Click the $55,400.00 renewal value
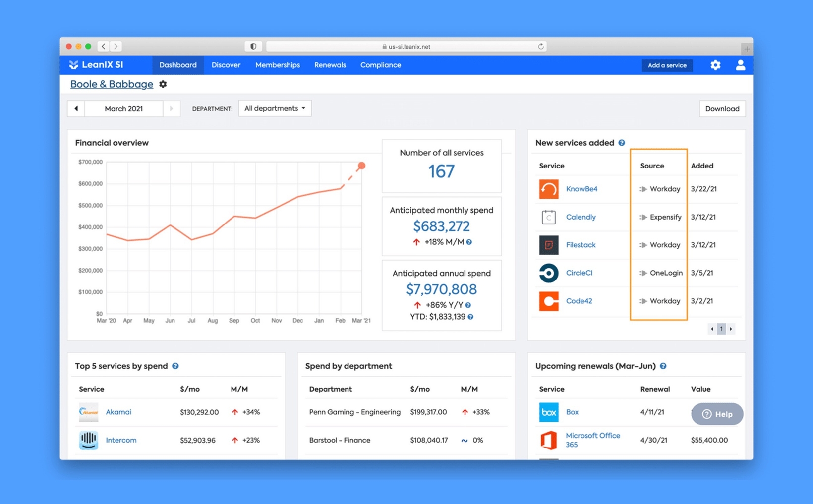The width and height of the screenshot is (813, 504). (x=709, y=440)
